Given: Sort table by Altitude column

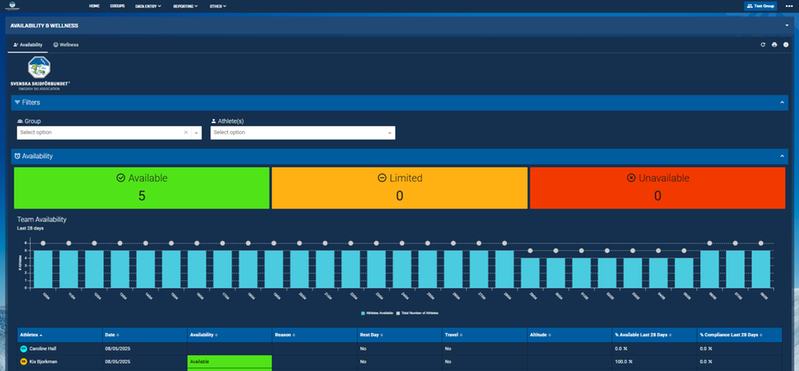Looking at the screenshot, I should 570,335.
